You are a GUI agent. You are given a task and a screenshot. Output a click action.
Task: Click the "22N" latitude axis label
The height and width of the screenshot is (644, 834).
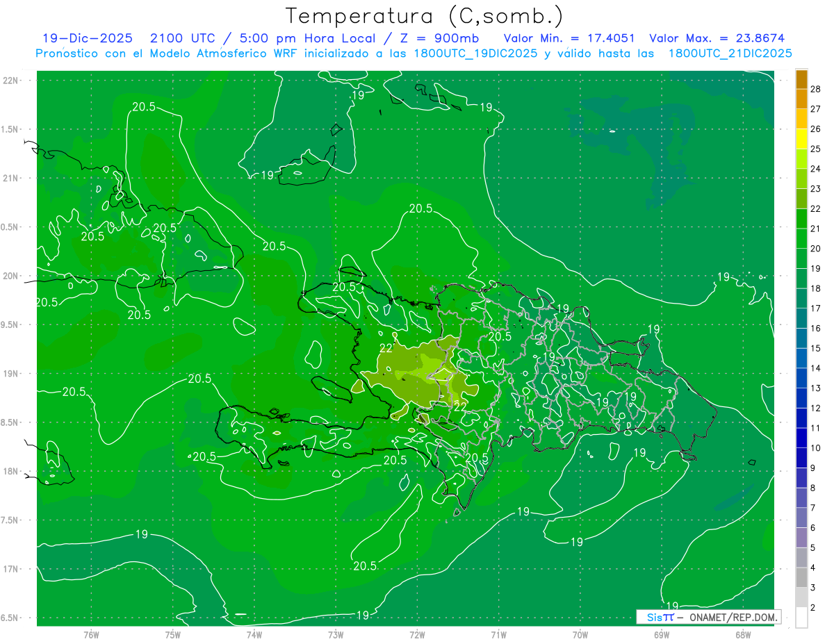pos(10,80)
